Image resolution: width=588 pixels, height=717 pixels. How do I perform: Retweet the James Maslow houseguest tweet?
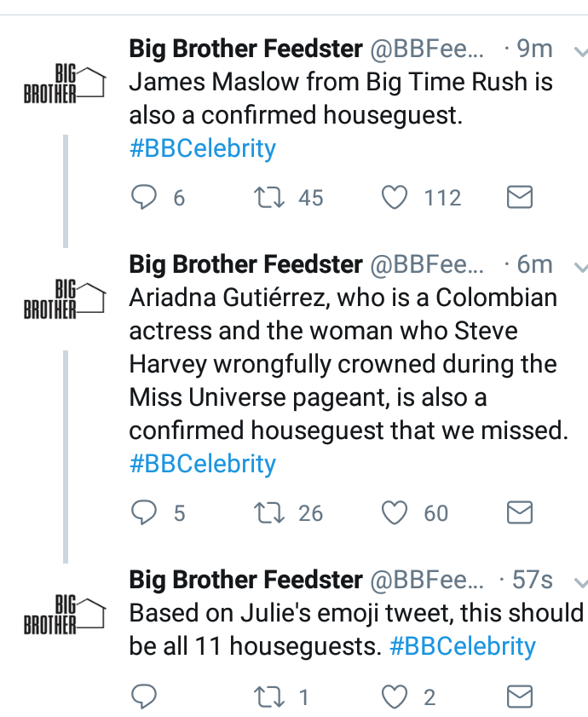click(x=269, y=197)
